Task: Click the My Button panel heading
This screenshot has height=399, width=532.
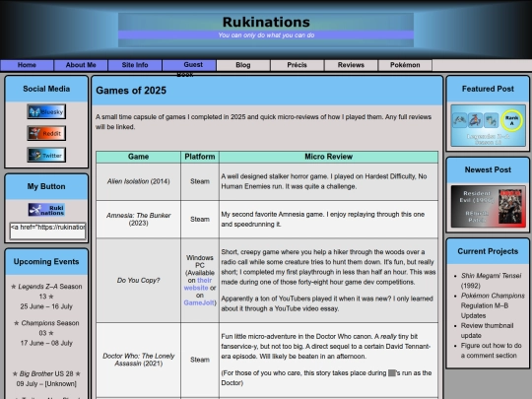Action: click(46, 186)
